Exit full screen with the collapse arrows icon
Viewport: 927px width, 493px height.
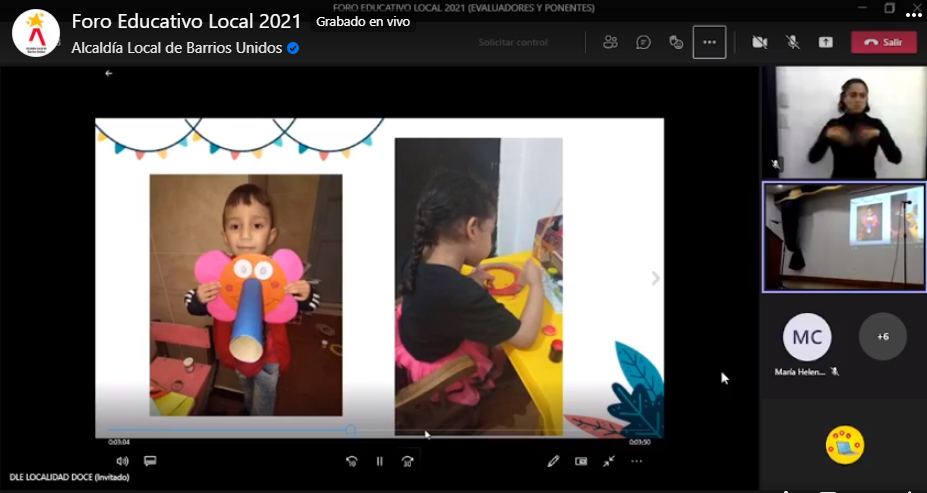(608, 461)
